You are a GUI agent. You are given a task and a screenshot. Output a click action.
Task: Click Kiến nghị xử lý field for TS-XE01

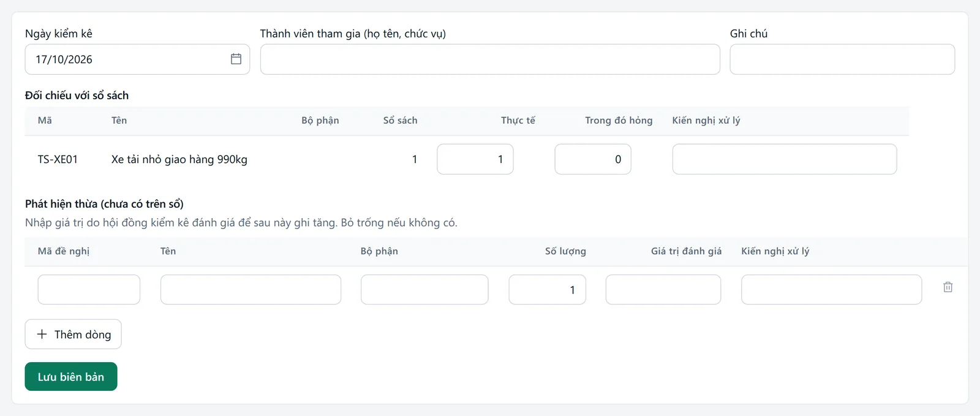785,159
